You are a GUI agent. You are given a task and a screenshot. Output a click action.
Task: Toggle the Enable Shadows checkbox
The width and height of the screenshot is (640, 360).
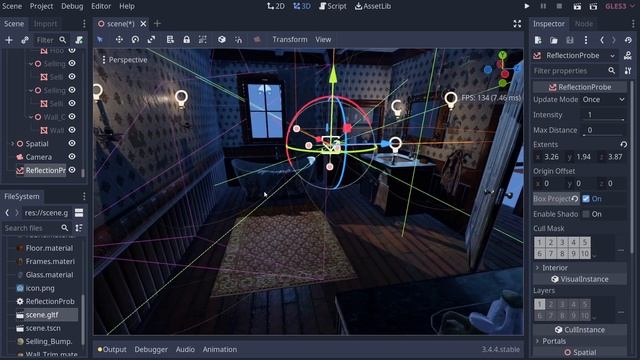tap(586, 214)
